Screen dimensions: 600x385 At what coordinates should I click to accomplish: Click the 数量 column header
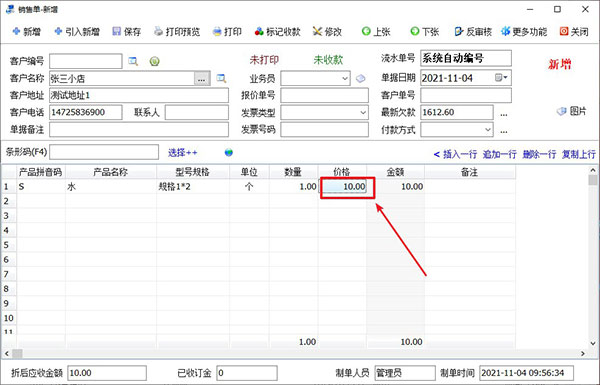(x=293, y=172)
